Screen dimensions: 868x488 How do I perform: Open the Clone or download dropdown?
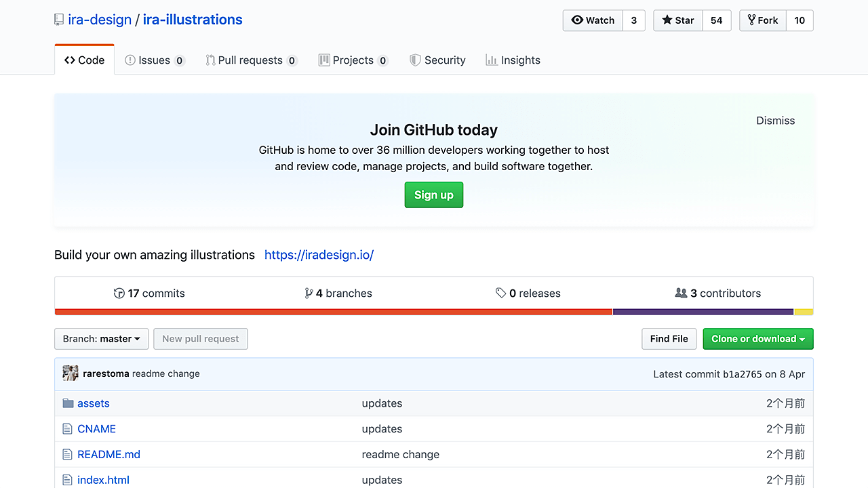757,339
